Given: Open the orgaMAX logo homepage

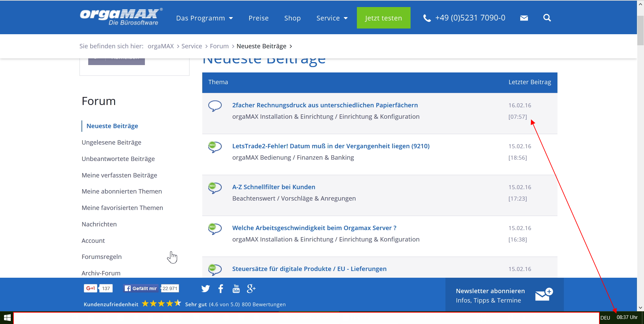Looking at the screenshot, I should pyautogui.click(x=121, y=17).
